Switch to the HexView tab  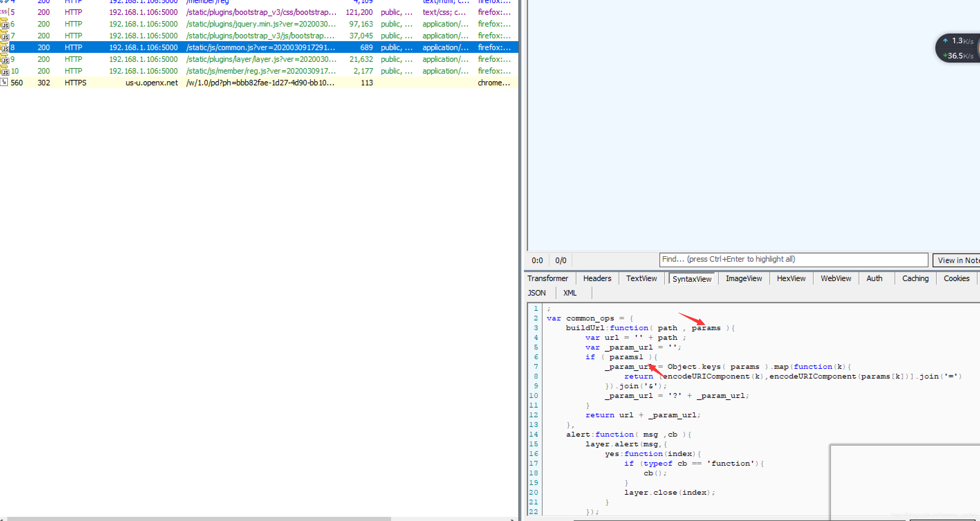(791, 278)
